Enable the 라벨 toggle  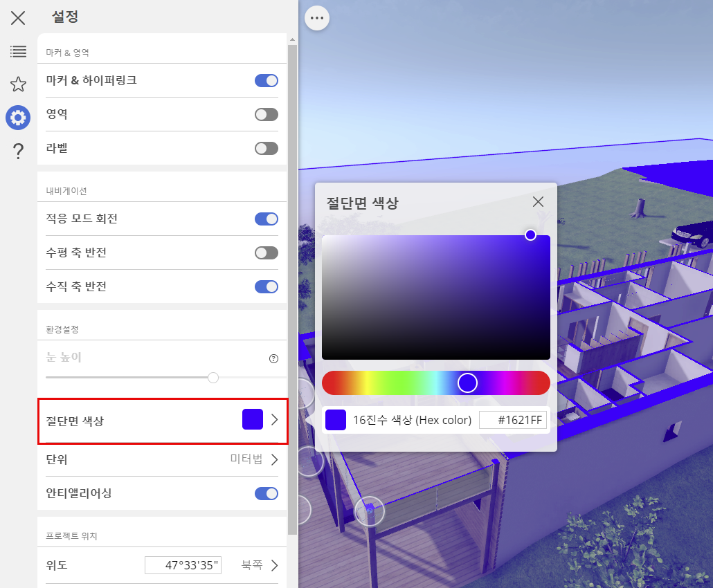pyautogui.click(x=267, y=148)
